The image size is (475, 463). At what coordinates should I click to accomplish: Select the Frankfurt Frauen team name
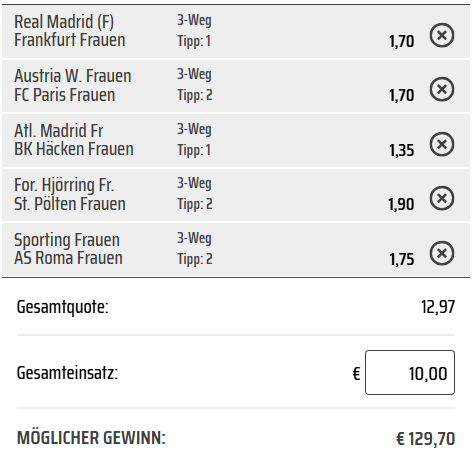tap(70, 40)
